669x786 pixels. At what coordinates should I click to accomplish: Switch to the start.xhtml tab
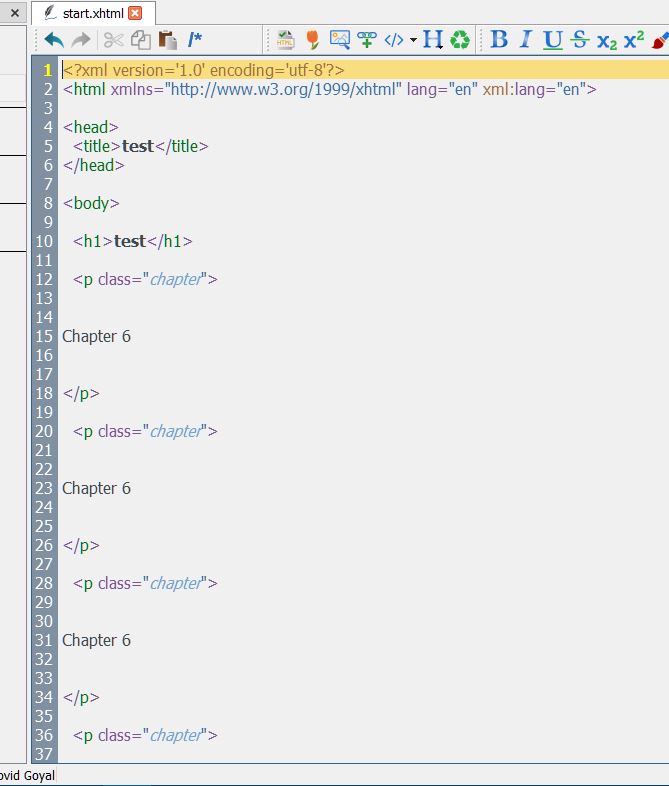point(93,13)
